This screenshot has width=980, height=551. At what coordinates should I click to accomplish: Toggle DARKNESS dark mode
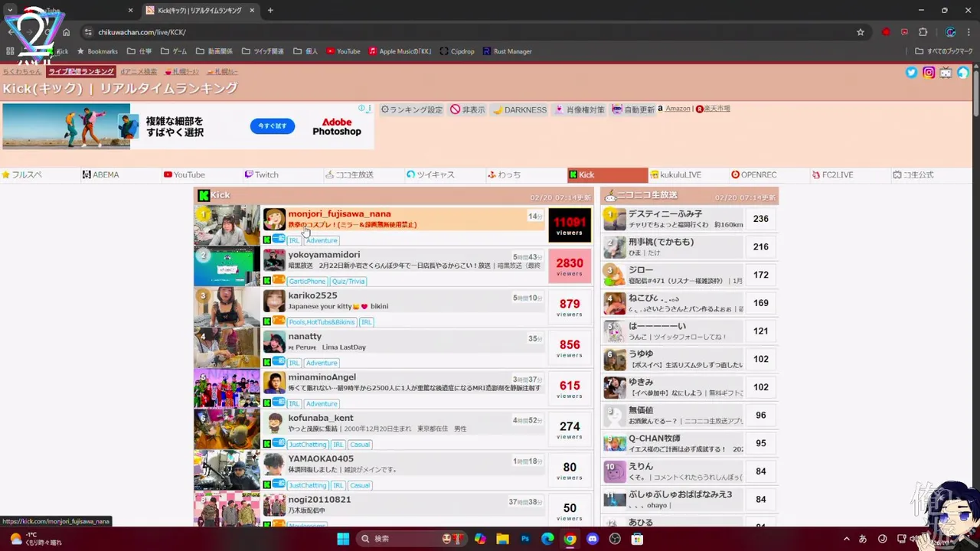(x=520, y=109)
